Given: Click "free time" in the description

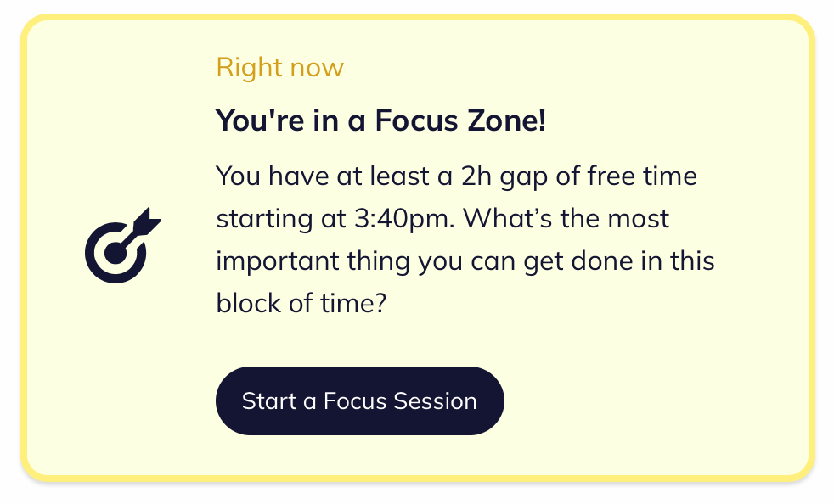Looking at the screenshot, I should (x=641, y=176).
